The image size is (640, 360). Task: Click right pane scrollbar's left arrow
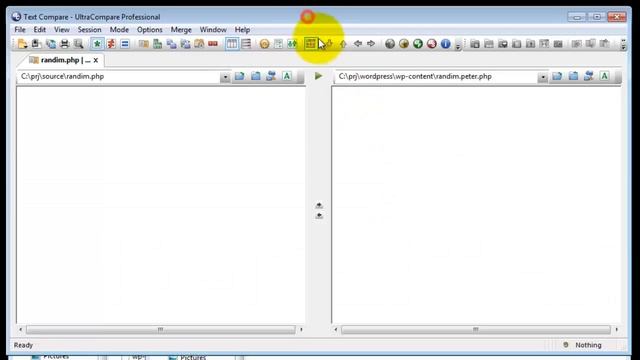(336, 329)
